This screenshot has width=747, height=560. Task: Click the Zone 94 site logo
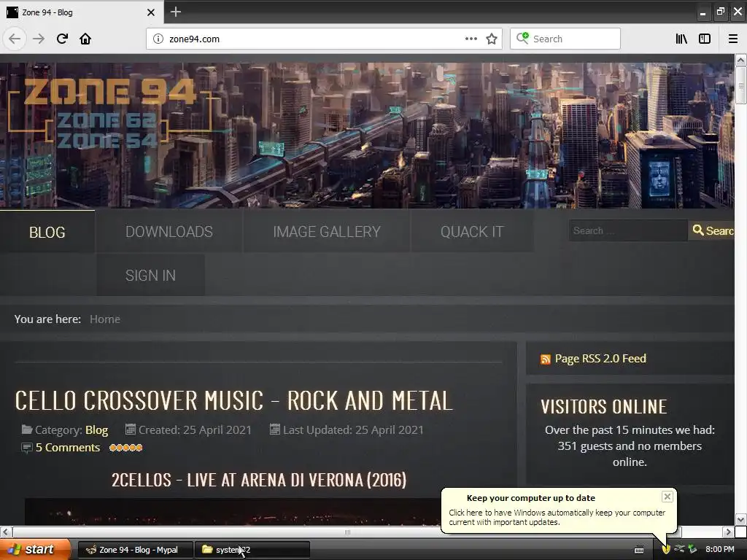(x=110, y=112)
